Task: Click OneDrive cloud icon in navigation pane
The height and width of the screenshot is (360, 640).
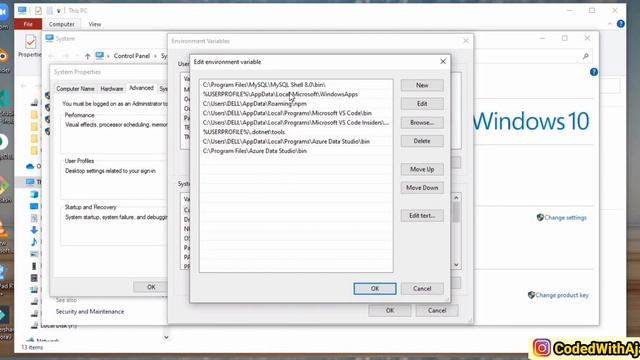Action: pos(30,166)
